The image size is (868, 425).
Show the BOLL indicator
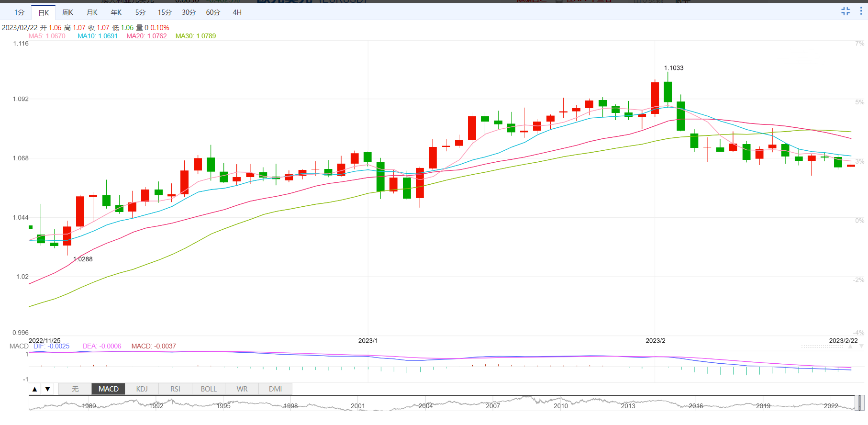pyautogui.click(x=209, y=389)
